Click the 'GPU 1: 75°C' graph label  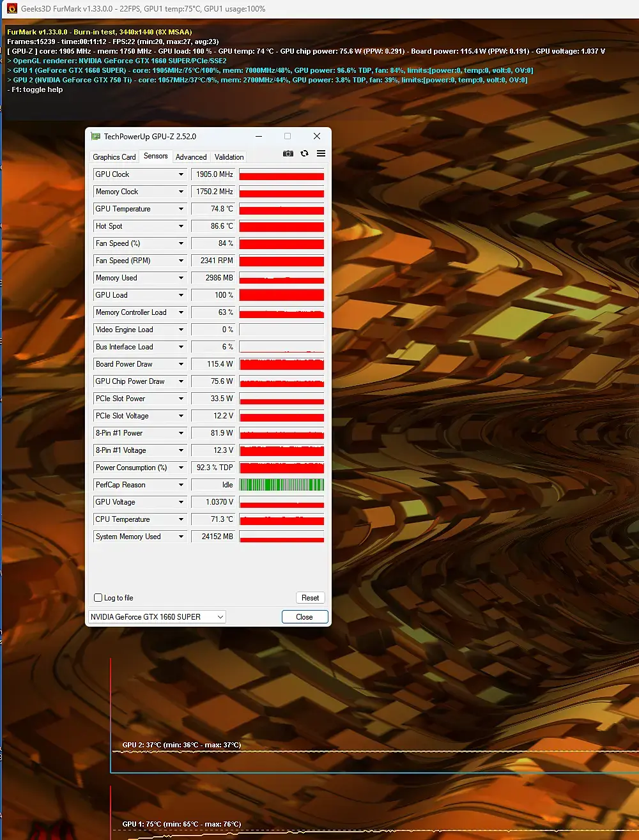click(181, 824)
